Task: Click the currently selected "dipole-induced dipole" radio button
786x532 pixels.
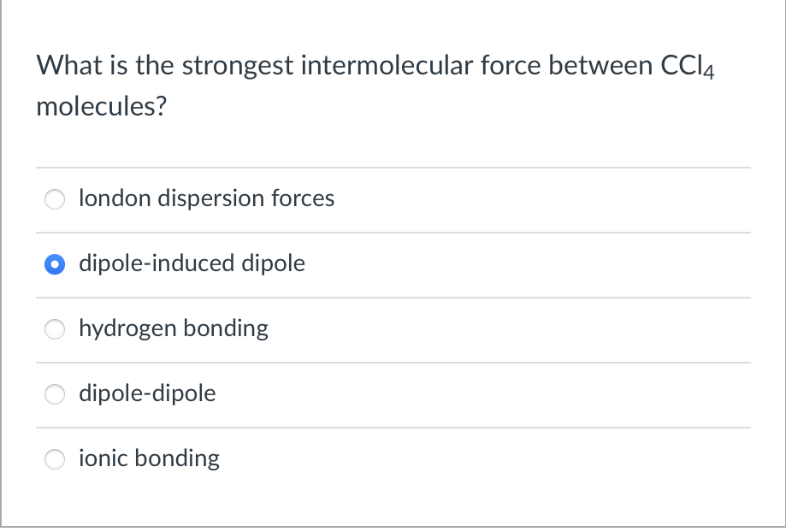Action: point(55,264)
